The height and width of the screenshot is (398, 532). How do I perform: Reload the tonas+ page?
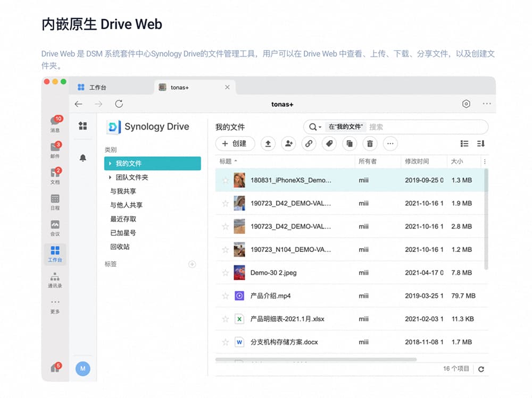click(119, 104)
